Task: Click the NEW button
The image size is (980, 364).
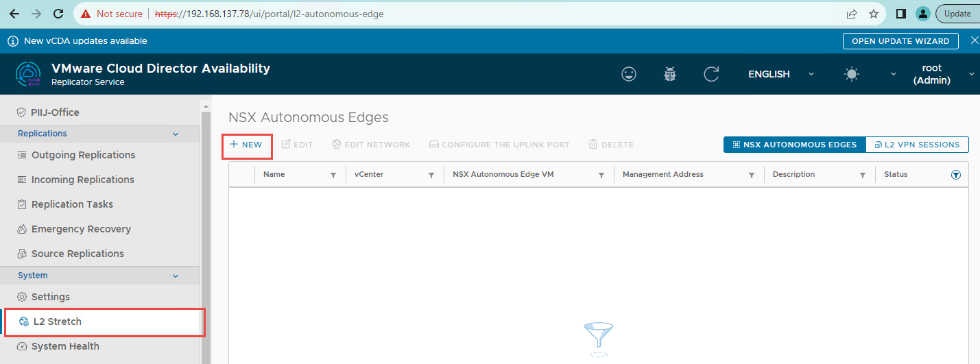Action: 246,145
